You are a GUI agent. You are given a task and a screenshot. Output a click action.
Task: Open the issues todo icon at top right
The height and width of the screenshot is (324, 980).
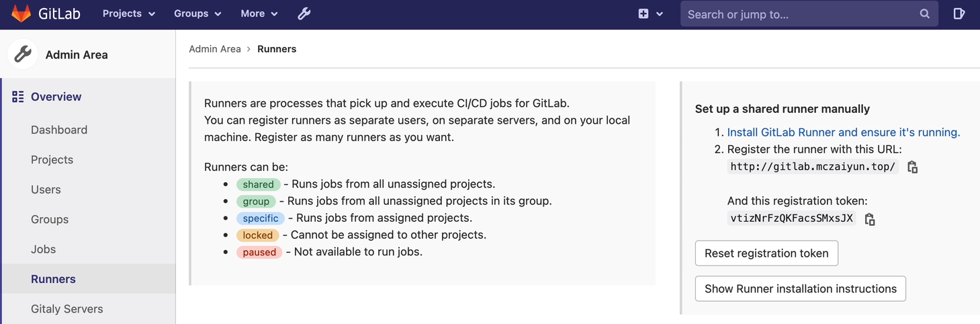pyautogui.click(x=959, y=13)
